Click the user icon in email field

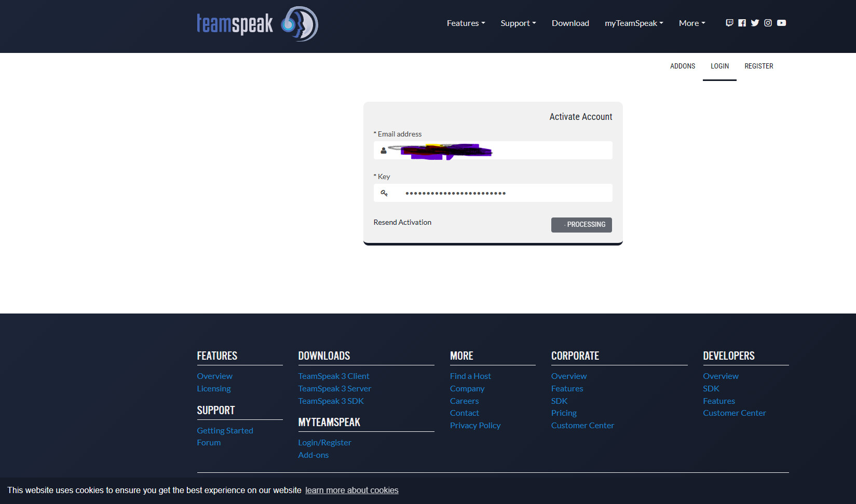click(x=383, y=151)
